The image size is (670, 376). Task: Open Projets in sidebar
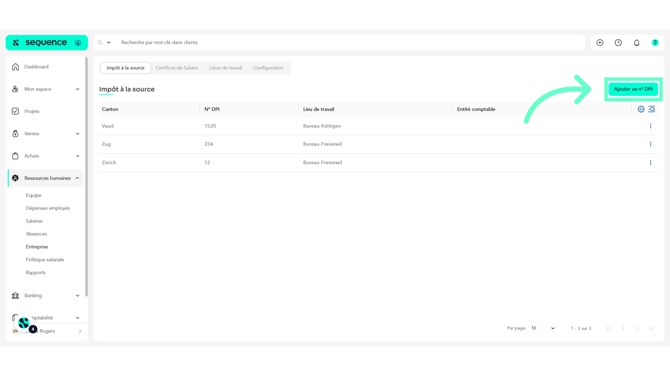[x=32, y=111]
